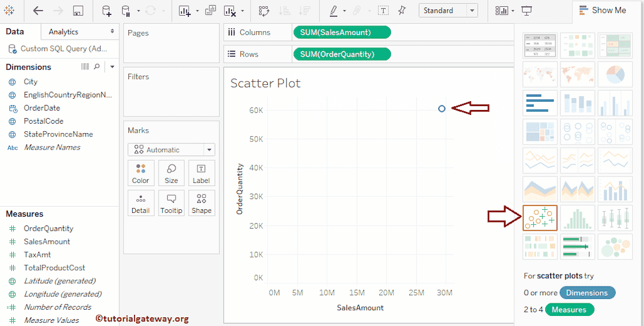Select the Number of Records measure
This screenshot has height=326, width=644.
click(57, 307)
